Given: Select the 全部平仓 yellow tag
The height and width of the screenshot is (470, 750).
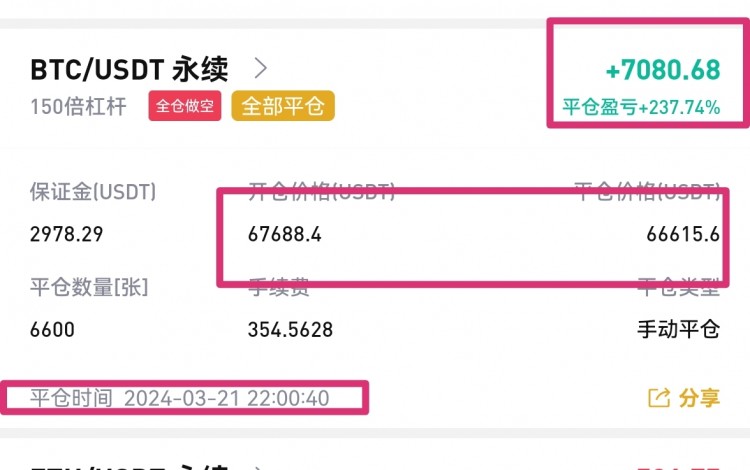Looking at the screenshot, I should pos(283,106).
